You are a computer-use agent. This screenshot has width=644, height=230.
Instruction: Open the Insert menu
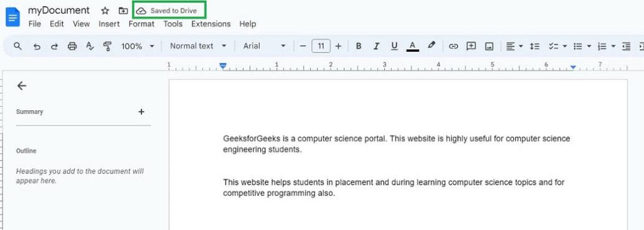pos(109,24)
